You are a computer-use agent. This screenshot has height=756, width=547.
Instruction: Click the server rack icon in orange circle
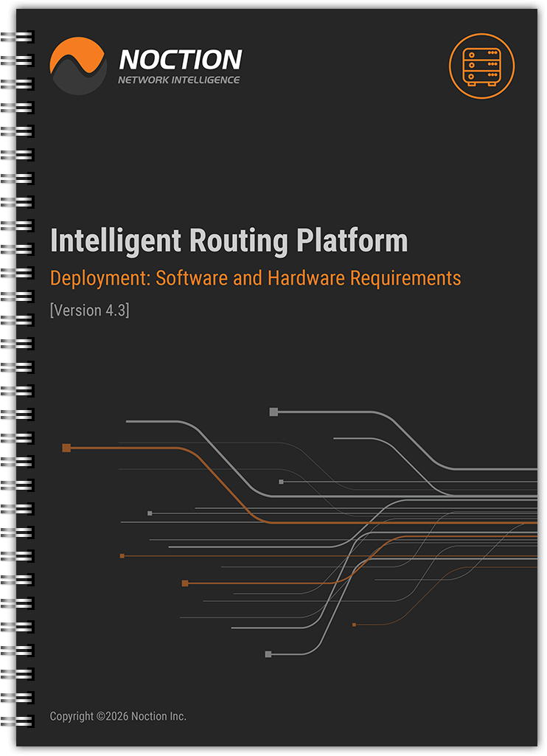coord(481,66)
